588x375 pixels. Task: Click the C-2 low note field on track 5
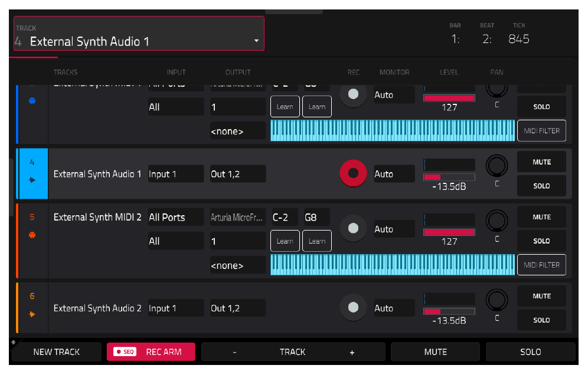click(285, 218)
